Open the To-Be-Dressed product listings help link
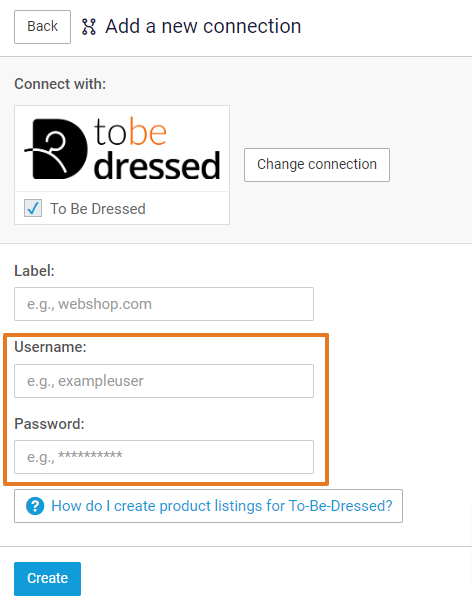The image size is (472, 607). pos(222,506)
